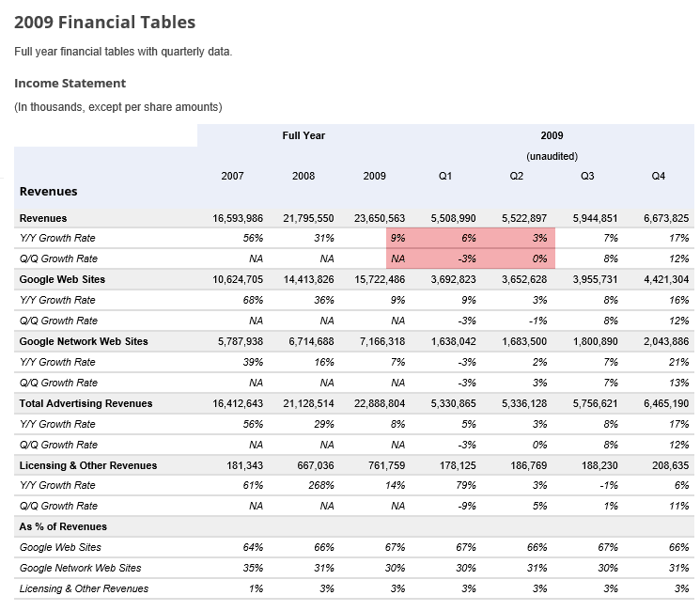
Task: Click the 2009 Financial Tables heading
Action: 105,23
